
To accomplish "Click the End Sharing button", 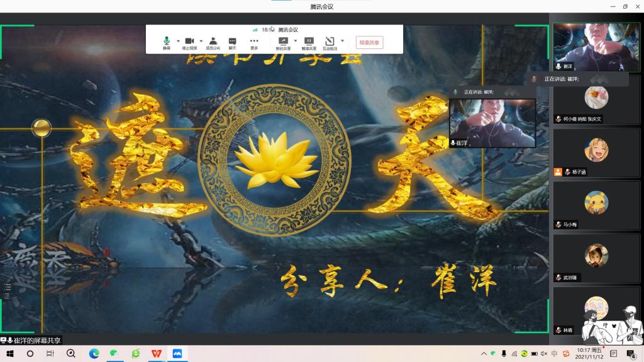I will [369, 43].
